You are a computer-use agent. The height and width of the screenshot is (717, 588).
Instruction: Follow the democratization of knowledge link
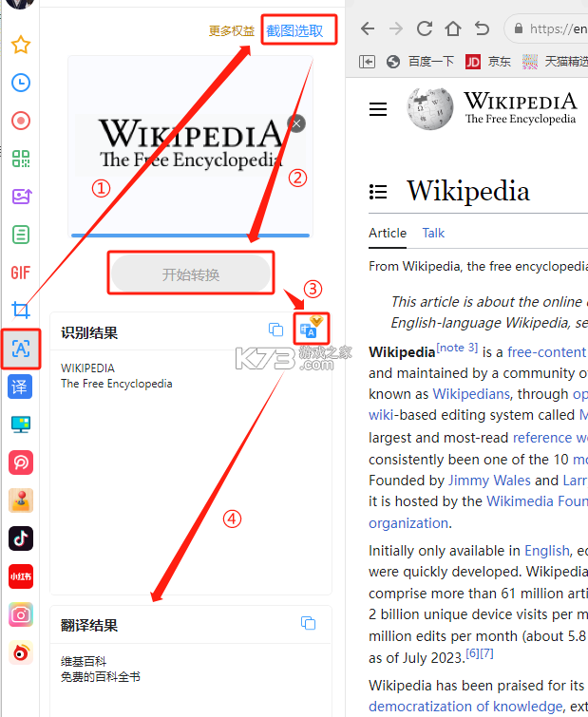[x=465, y=707]
